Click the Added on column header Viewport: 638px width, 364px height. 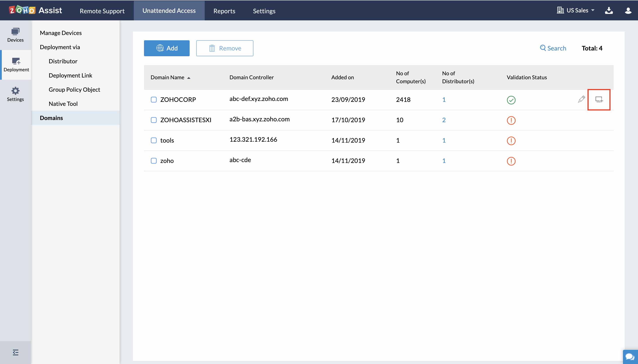pos(342,77)
